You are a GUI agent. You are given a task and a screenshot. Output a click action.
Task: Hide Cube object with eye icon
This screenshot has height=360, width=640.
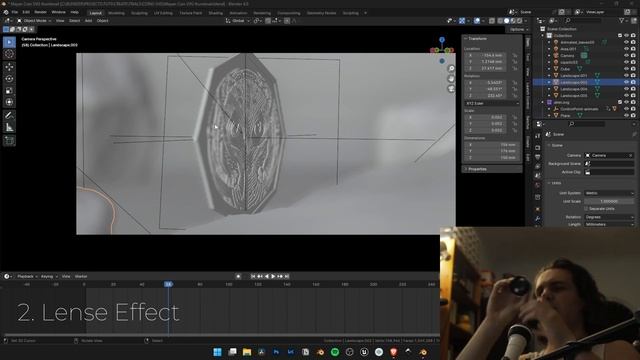(x=626, y=69)
